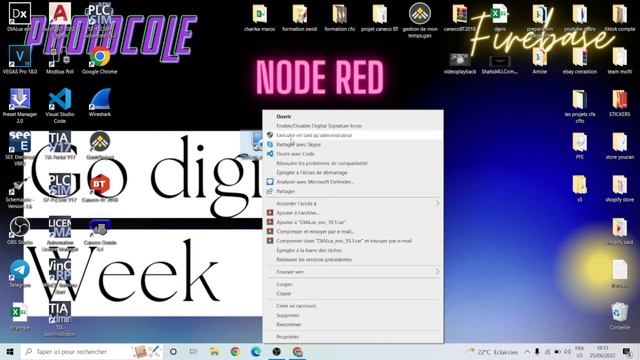Open Preset Manager 2.0 shortcut

20,106
